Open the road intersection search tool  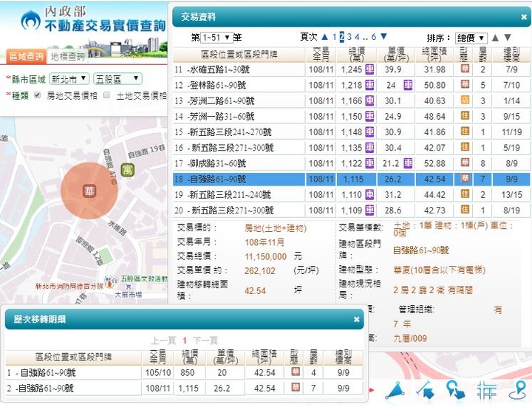[x=487, y=390]
